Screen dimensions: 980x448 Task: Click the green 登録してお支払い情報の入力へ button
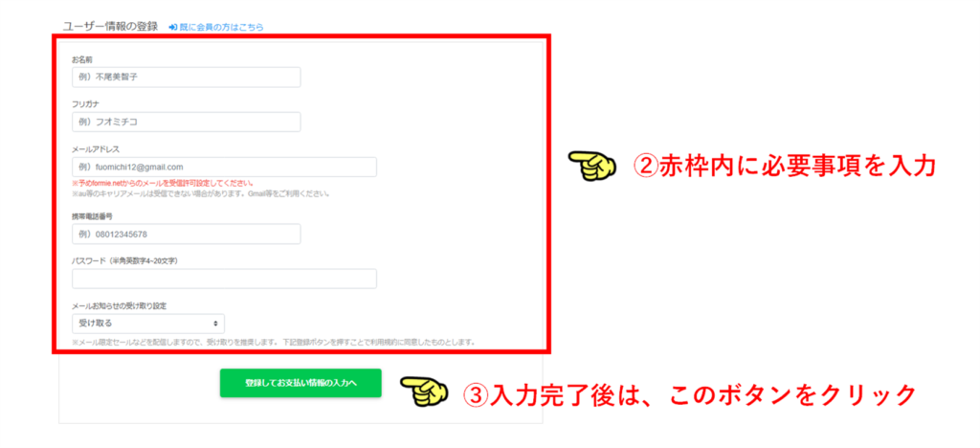(x=301, y=383)
